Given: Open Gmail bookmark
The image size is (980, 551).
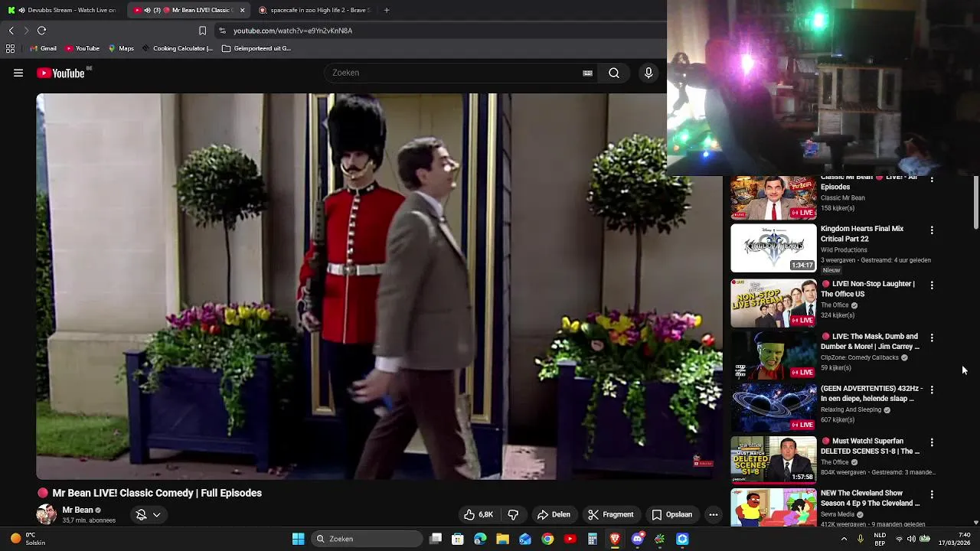Looking at the screenshot, I should point(42,48).
